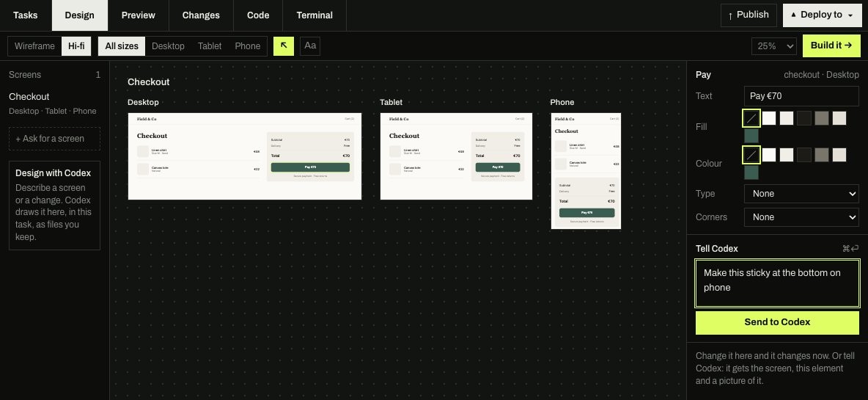Click the Pay button in Tablet artboard

(498, 167)
